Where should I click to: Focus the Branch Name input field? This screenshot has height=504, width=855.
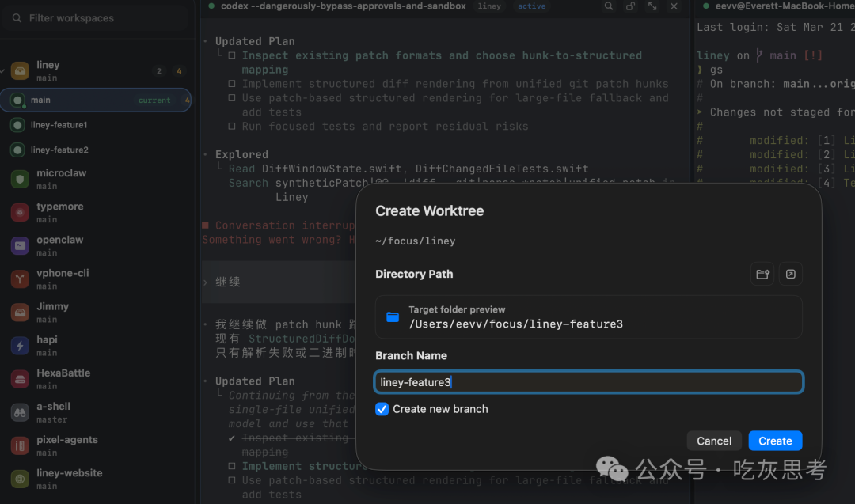coord(589,382)
